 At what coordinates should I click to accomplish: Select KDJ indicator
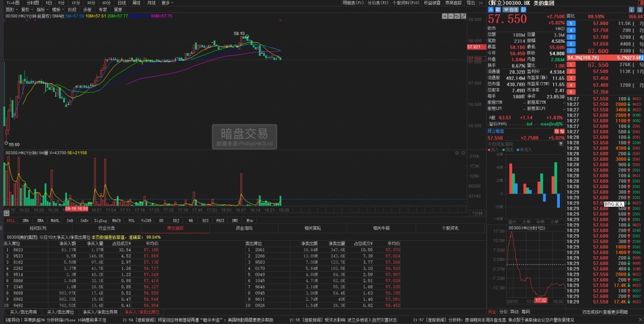tap(176, 220)
